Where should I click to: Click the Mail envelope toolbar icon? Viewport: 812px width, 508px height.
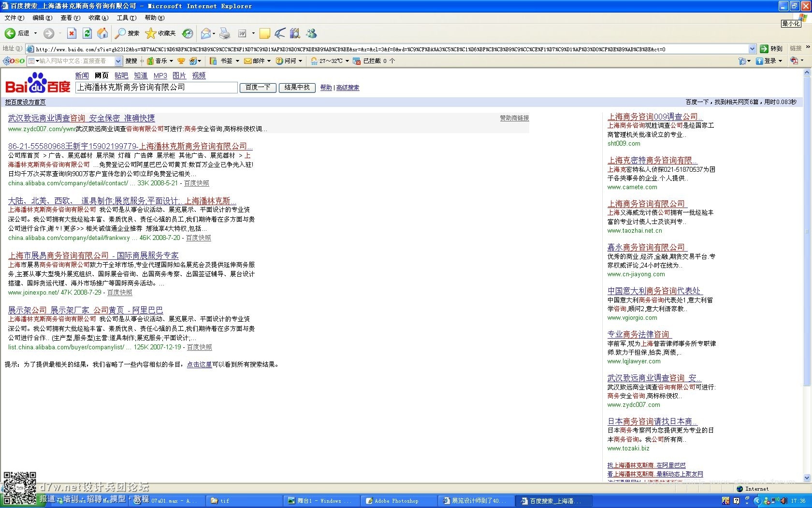click(x=206, y=33)
